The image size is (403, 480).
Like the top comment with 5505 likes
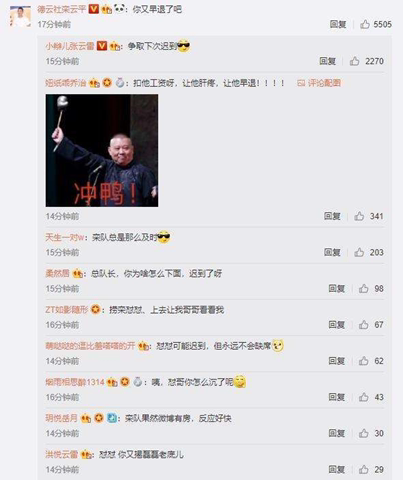pos(365,24)
